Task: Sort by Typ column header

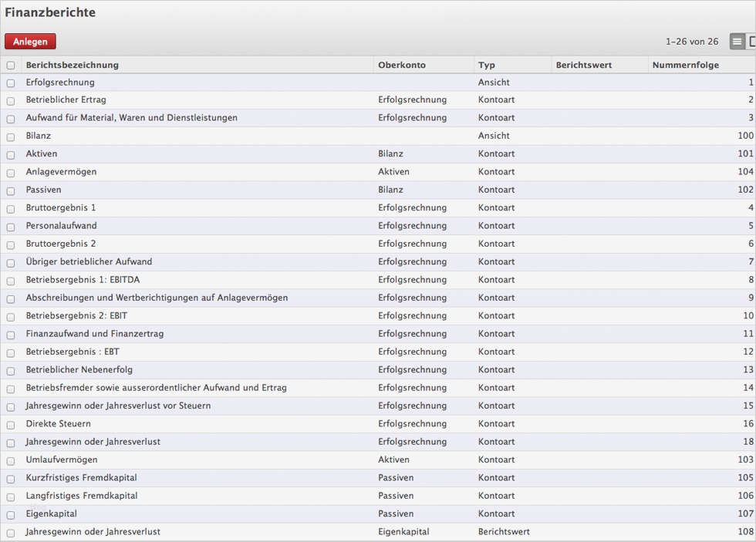Action: click(x=487, y=65)
